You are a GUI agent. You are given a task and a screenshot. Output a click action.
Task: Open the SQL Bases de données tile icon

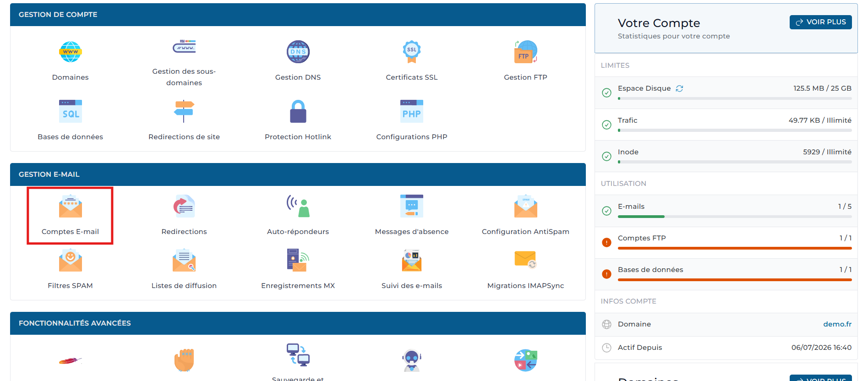(70, 111)
